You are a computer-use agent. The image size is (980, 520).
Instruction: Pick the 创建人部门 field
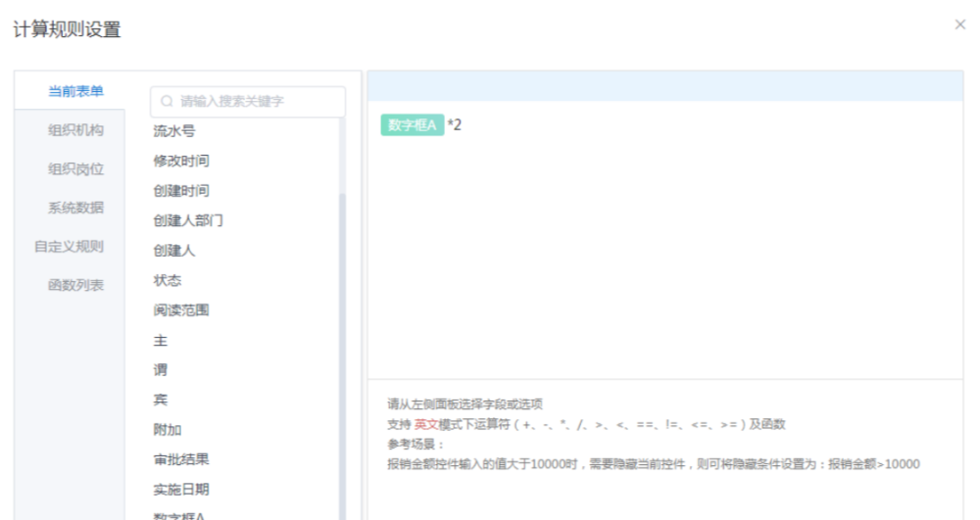coord(188,220)
